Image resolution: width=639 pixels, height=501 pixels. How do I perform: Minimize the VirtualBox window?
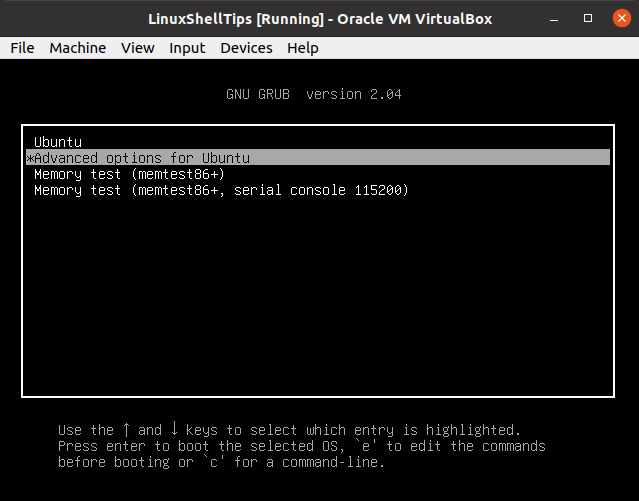pos(554,19)
